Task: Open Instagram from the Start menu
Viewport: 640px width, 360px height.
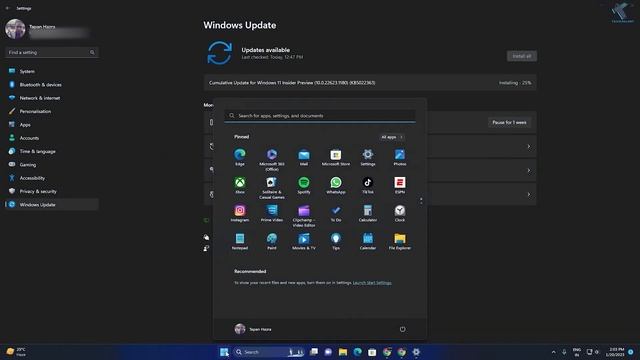Action: coord(240,213)
